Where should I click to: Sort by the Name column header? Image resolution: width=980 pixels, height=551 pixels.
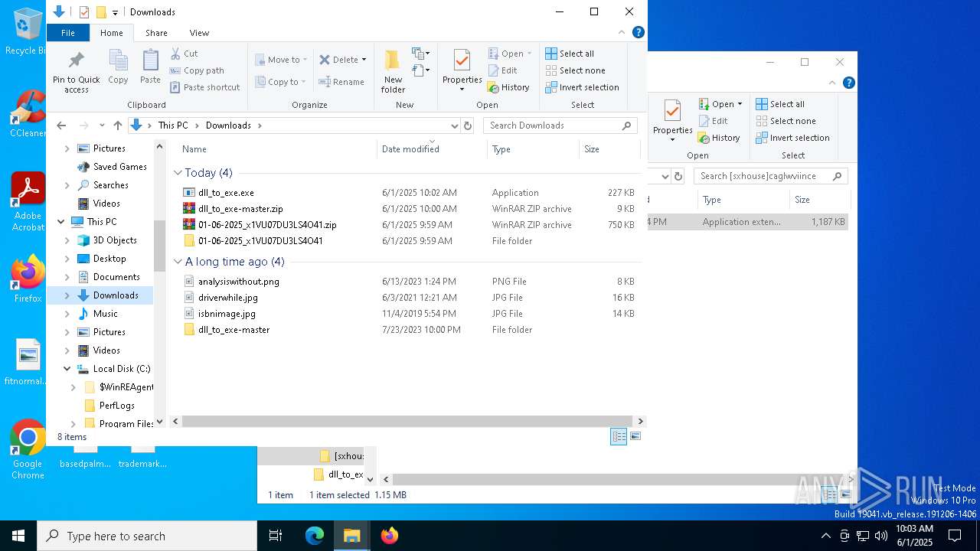(276, 149)
